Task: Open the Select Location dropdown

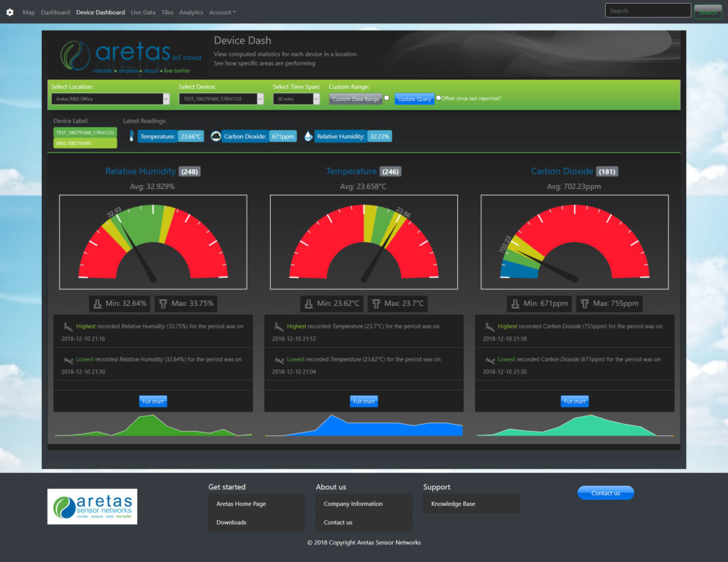Action: pos(110,99)
